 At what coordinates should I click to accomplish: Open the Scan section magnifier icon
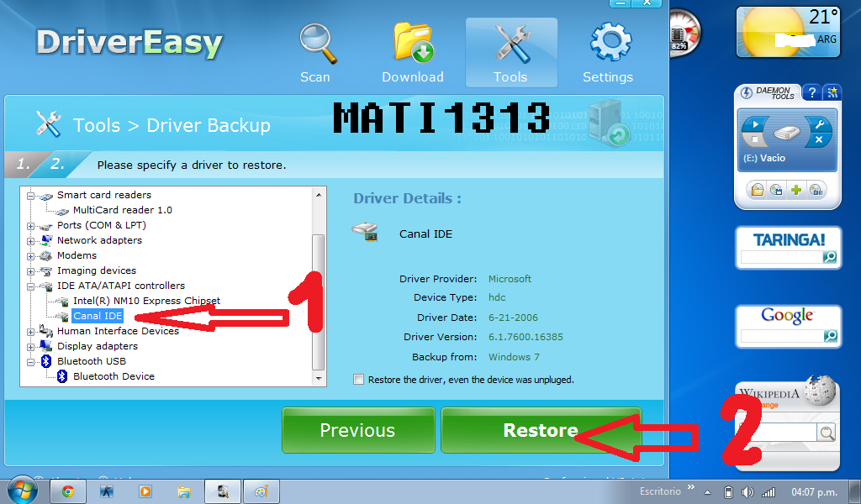pos(317,44)
